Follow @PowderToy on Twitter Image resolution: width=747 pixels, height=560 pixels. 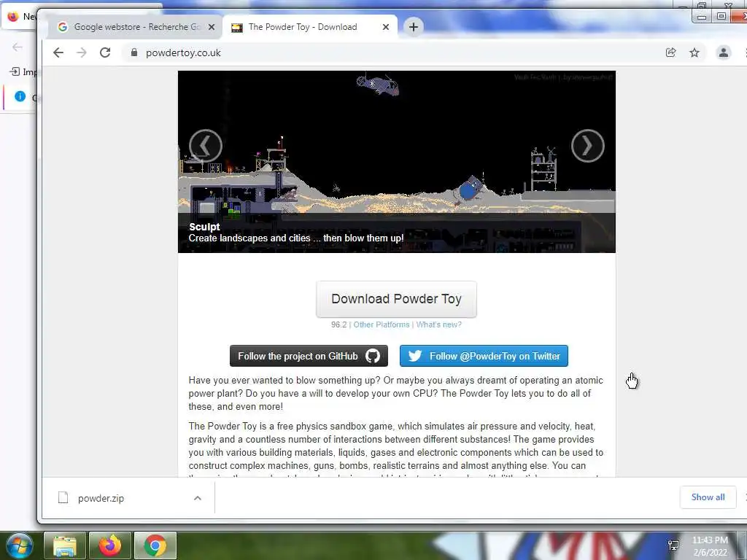[484, 356]
